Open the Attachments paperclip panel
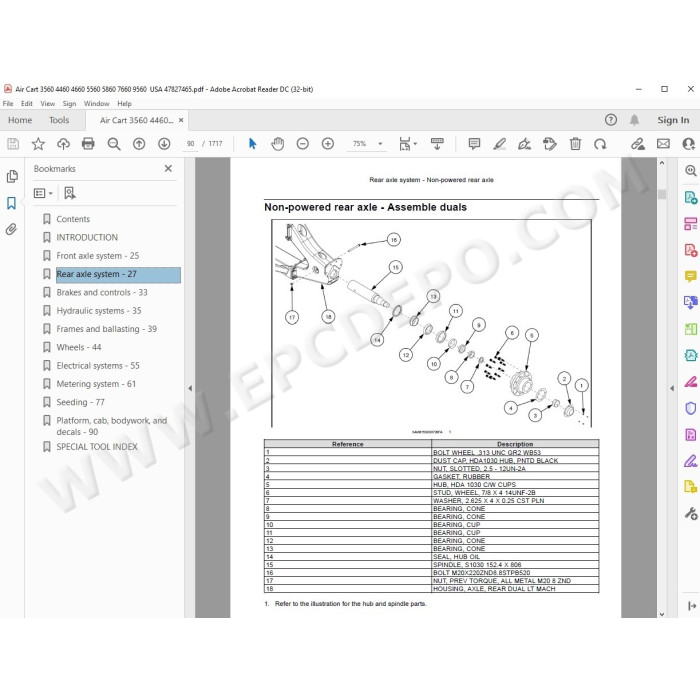This screenshot has height=700, width=700. 12,229
